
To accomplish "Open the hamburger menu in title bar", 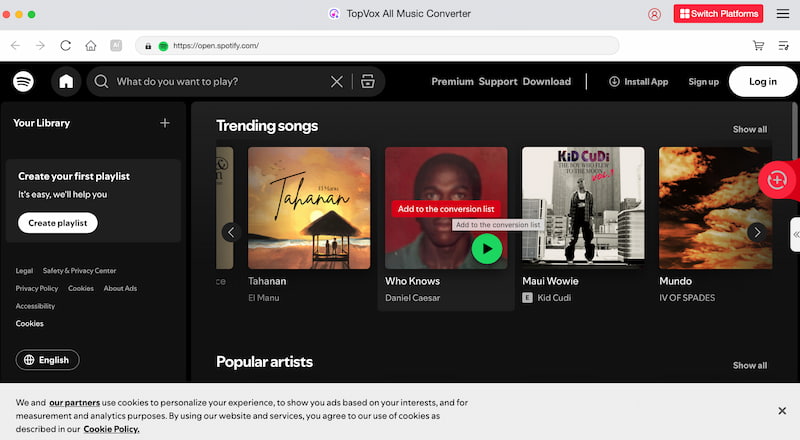I will [783, 14].
